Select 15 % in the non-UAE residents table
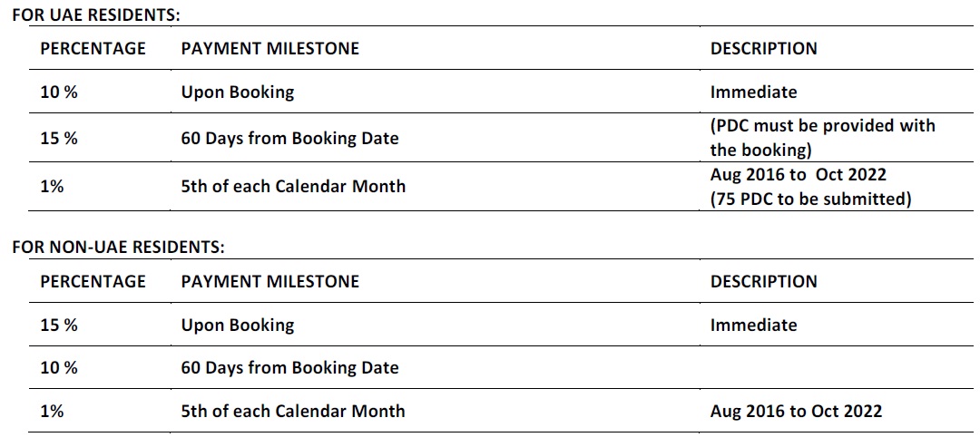The image size is (980, 447). (x=59, y=326)
